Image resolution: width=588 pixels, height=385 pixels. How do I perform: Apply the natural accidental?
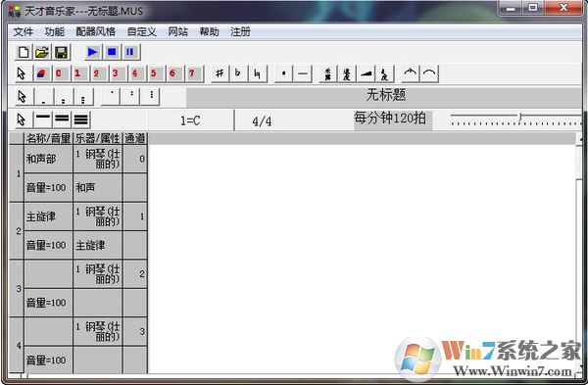257,73
